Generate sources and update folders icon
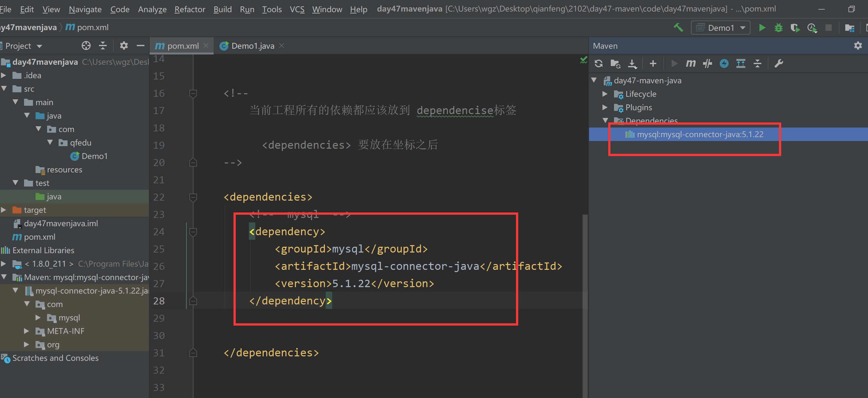The width and height of the screenshot is (868, 398). tap(615, 63)
